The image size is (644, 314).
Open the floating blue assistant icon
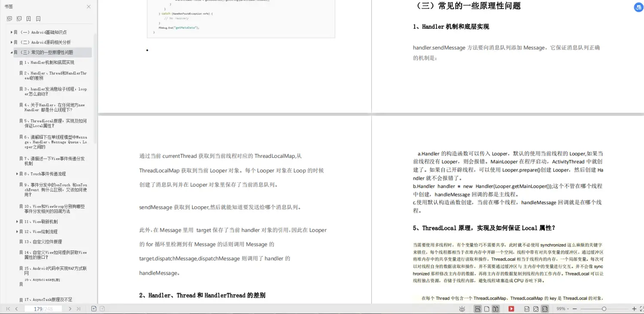coord(639,7)
